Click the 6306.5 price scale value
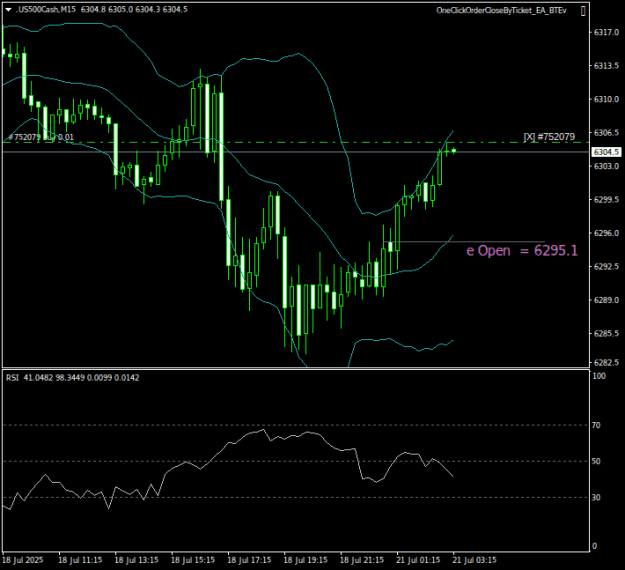 tap(606, 132)
